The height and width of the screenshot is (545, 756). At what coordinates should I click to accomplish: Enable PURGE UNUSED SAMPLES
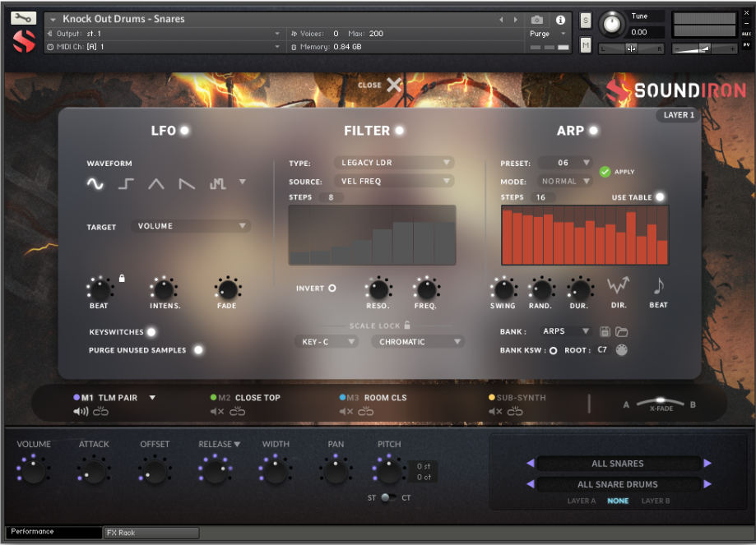pos(197,350)
